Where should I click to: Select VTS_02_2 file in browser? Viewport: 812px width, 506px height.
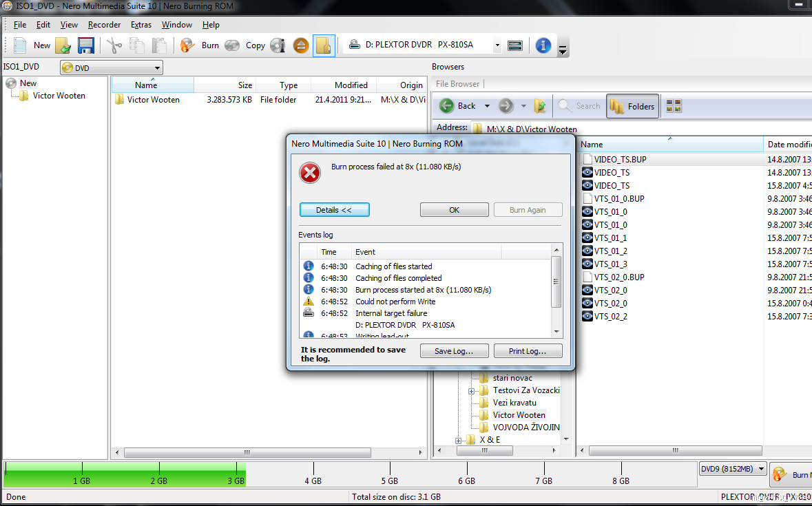(x=611, y=316)
